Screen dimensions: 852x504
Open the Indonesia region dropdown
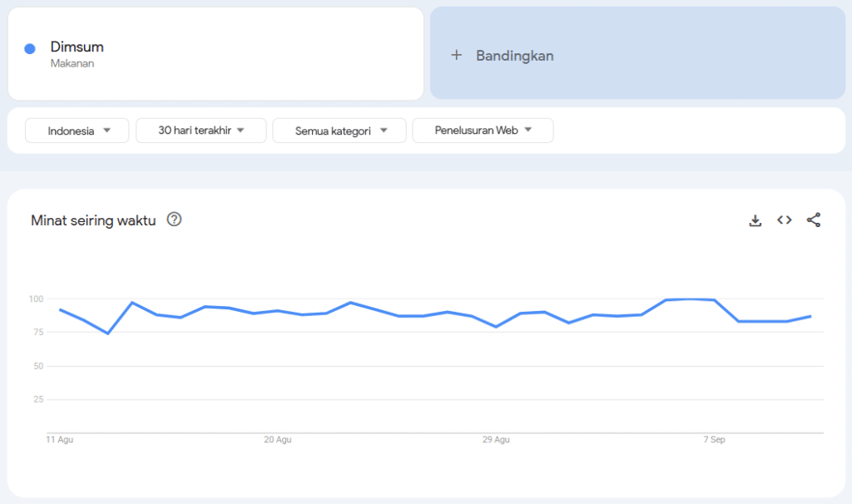[77, 131]
